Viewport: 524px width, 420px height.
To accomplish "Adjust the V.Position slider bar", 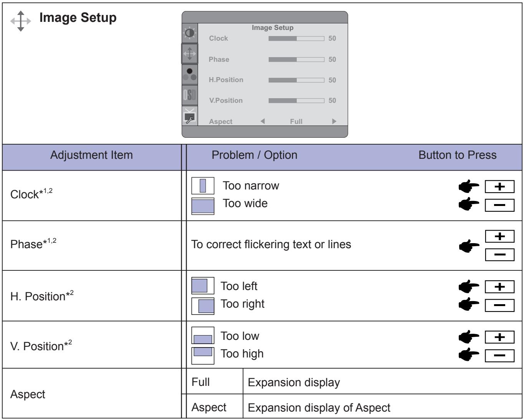I will click(297, 100).
